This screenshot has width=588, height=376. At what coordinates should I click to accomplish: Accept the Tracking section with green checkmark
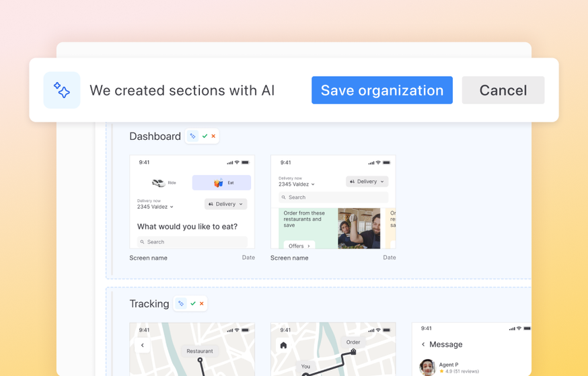point(193,303)
